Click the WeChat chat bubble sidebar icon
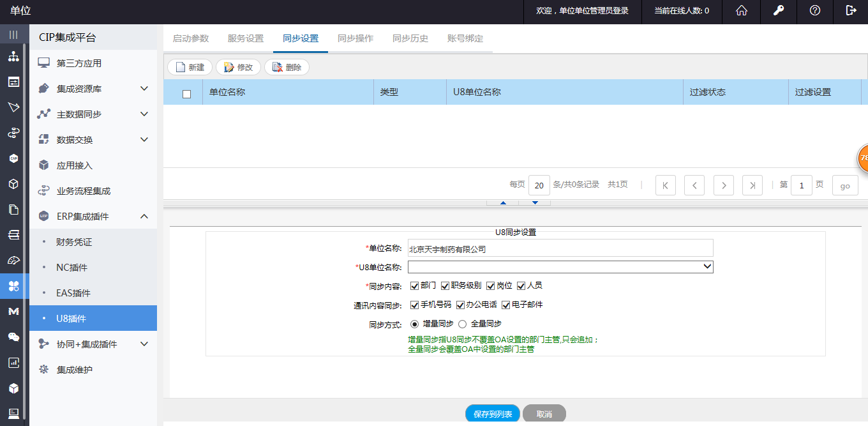868x426 pixels. [x=13, y=337]
